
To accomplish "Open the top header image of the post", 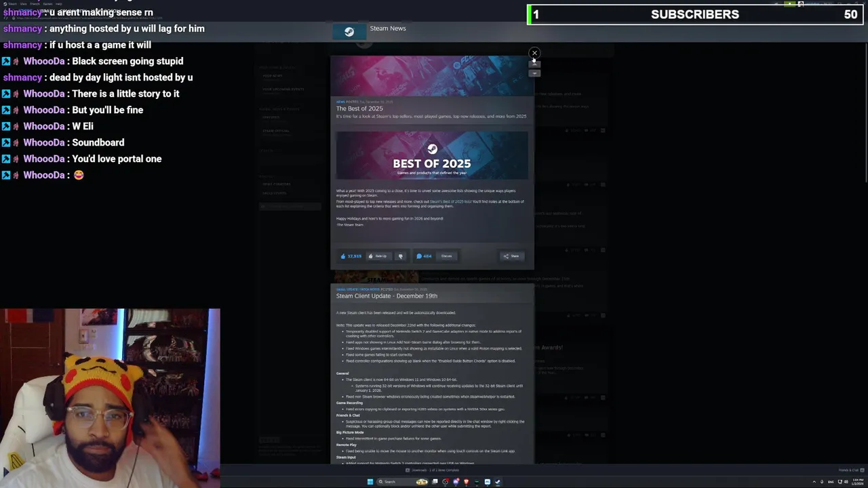I will point(432,76).
